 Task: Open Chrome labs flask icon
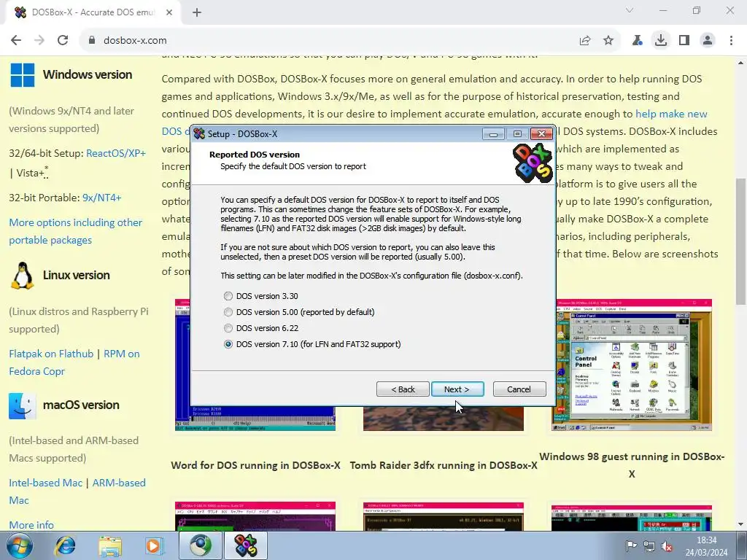(x=637, y=41)
